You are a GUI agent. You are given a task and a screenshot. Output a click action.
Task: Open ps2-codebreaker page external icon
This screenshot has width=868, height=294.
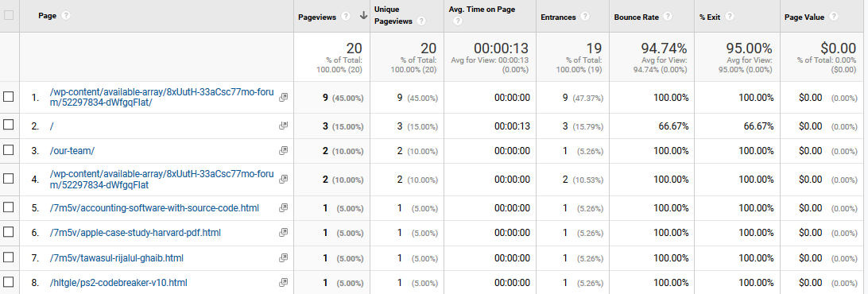[x=284, y=282]
